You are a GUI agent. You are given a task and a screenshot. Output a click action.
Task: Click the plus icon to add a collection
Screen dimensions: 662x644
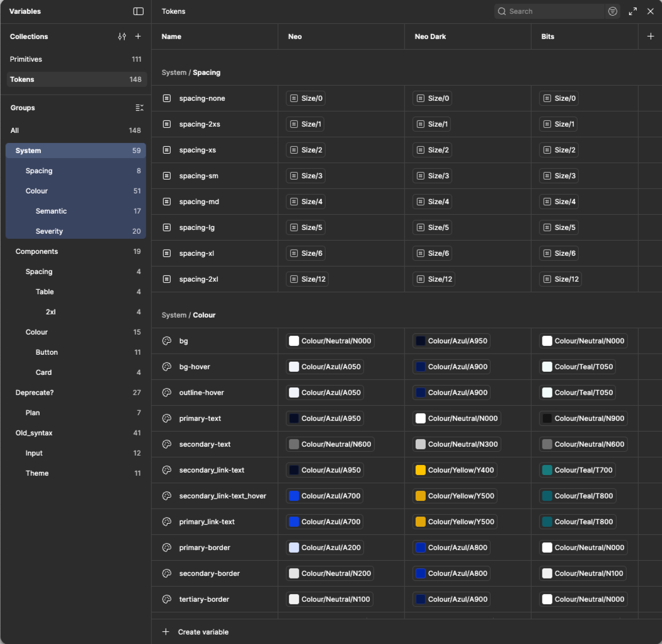pos(138,36)
